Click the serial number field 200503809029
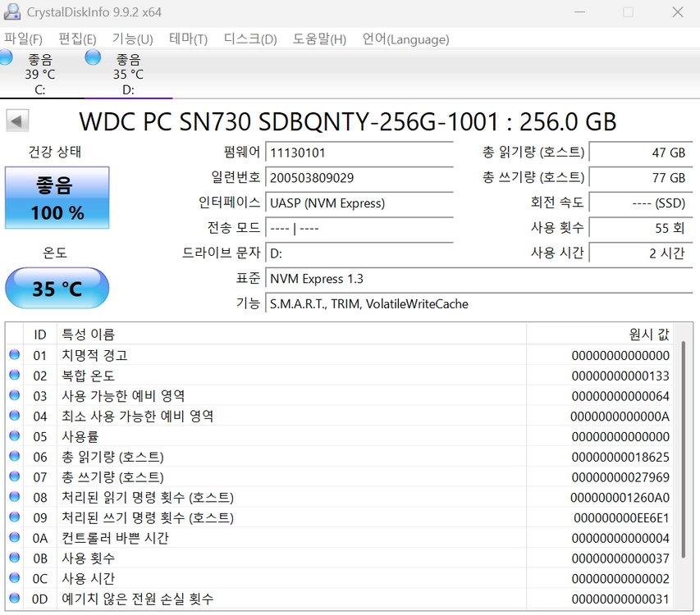Screen dimensions: 700x615 359,178
